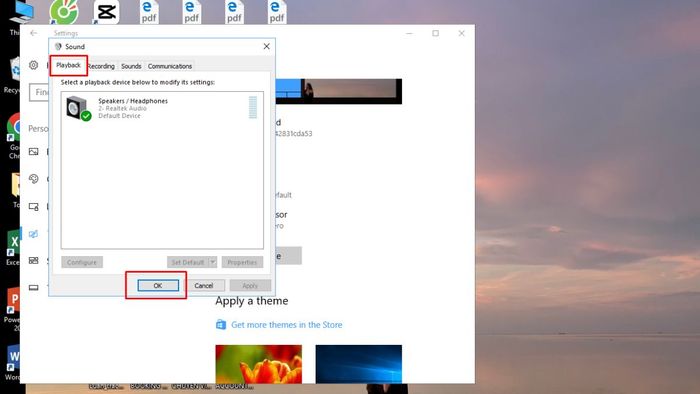Switch to the Playback tab
Image resolution: width=700 pixels, height=394 pixels.
tap(68, 65)
